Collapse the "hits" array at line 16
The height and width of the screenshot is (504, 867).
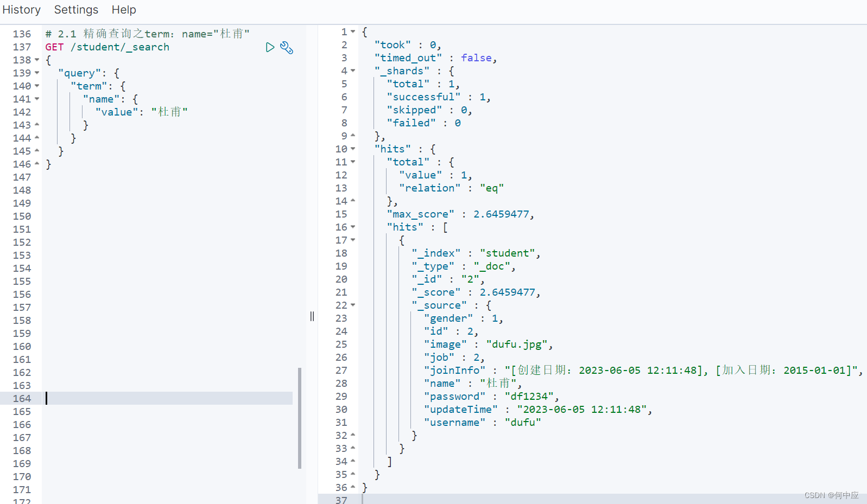353,227
